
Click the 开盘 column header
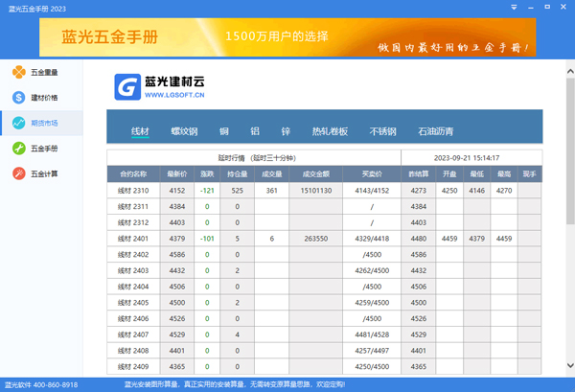coord(449,174)
